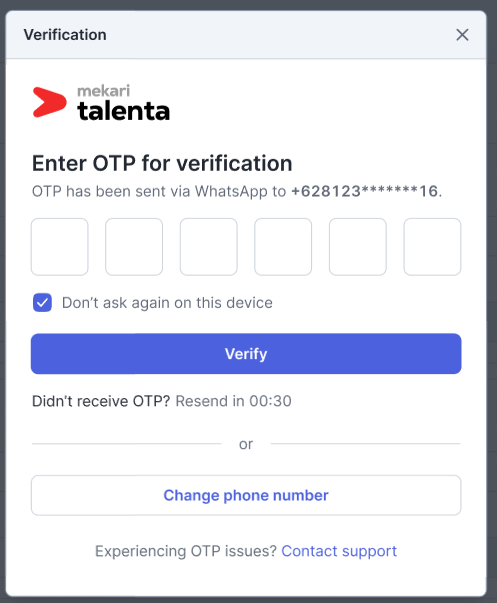Click Resend in 00:30 countdown text
Screen dimensions: 497x603
tap(233, 401)
